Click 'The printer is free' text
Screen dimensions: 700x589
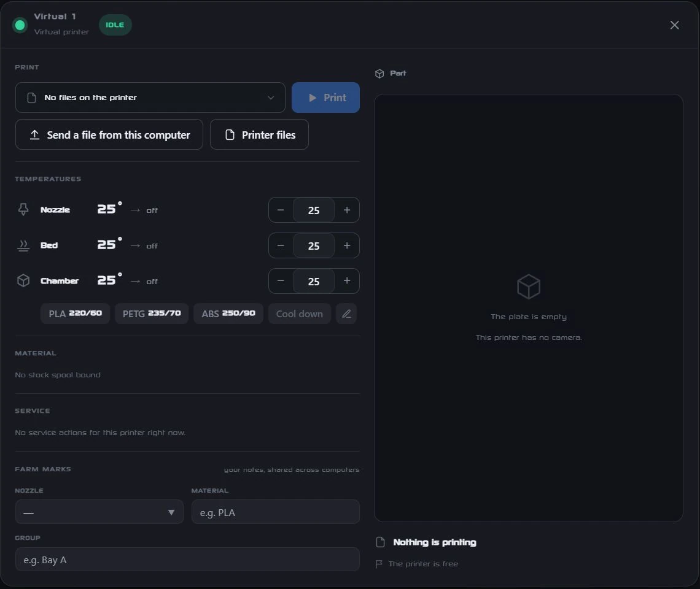pyautogui.click(x=423, y=564)
